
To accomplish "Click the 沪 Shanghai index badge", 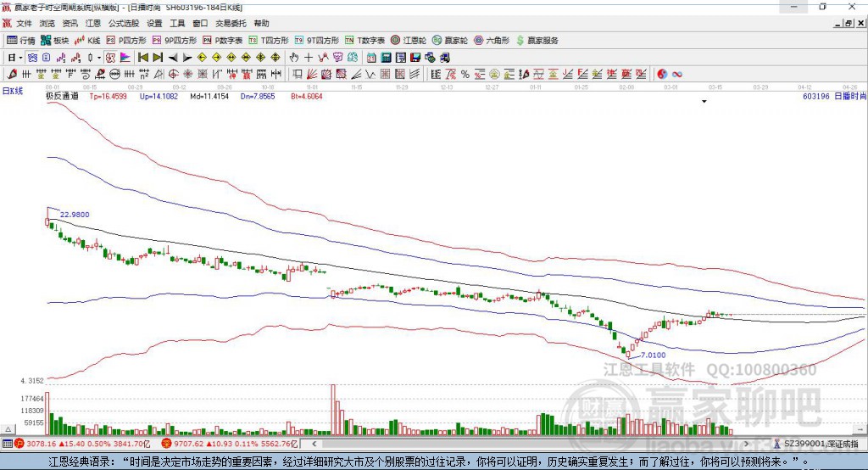I will (19, 444).
